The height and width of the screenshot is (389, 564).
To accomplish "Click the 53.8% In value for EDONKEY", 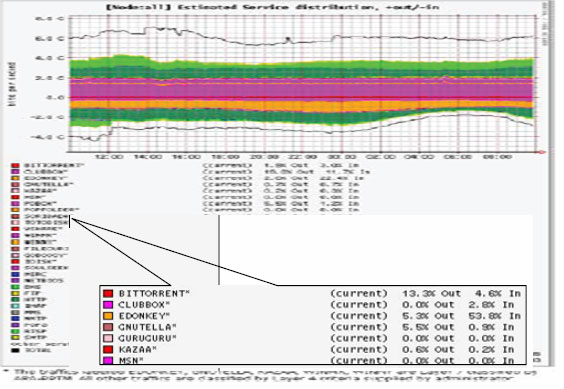I will [x=495, y=316].
